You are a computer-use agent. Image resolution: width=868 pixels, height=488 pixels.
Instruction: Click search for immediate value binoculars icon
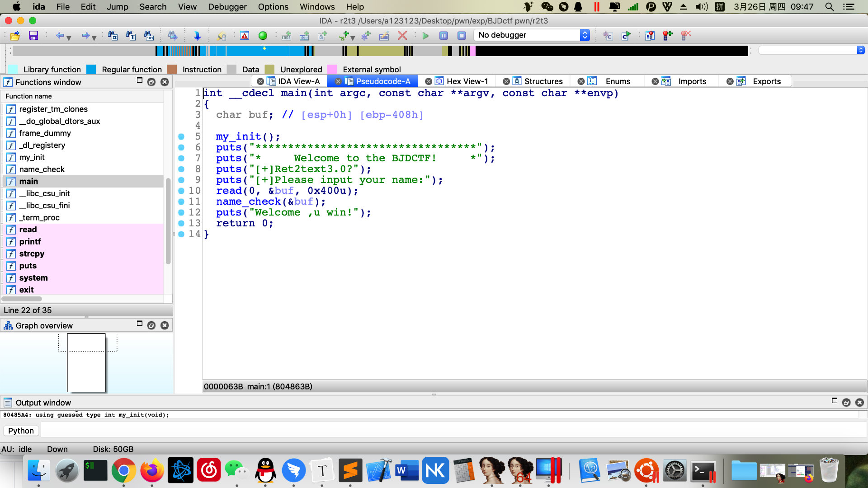coord(113,35)
